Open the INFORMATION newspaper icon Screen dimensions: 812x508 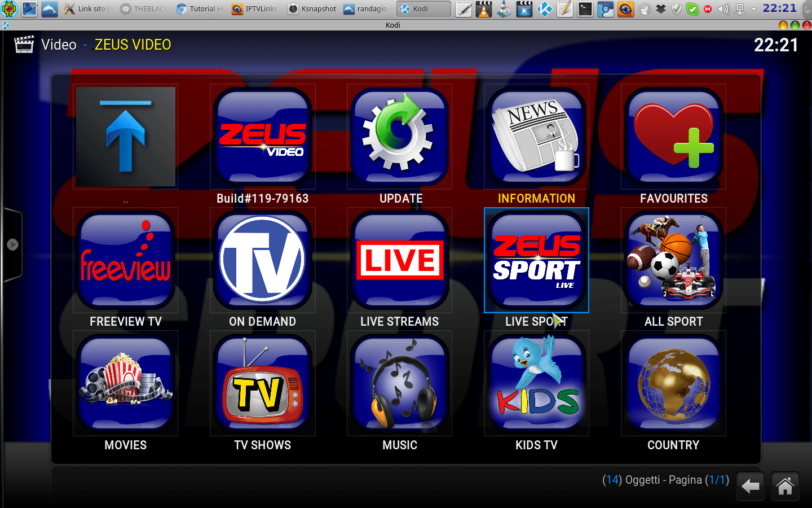coord(537,137)
